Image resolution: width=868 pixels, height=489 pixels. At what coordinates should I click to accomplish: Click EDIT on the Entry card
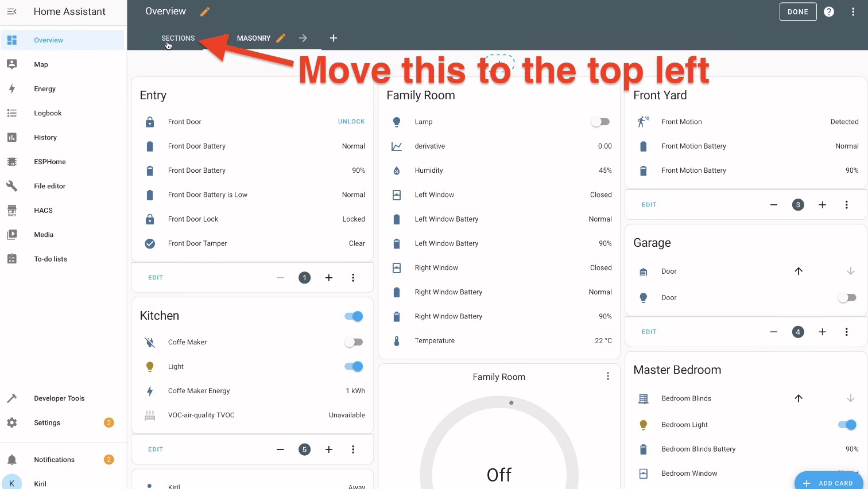pos(156,278)
